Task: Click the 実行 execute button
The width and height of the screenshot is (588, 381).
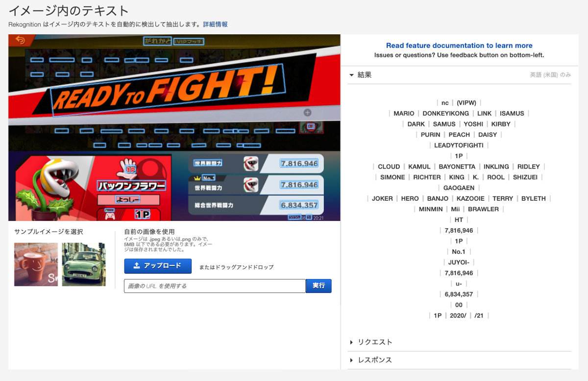Action: click(x=318, y=285)
